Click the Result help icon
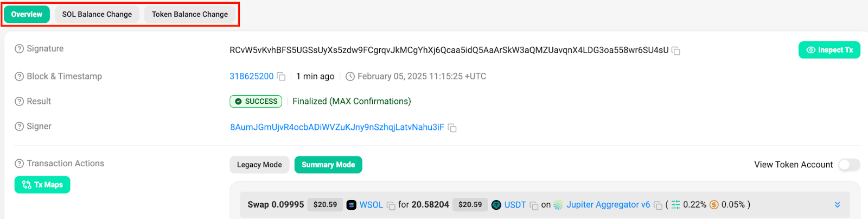 pyautogui.click(x=20, y=102)
